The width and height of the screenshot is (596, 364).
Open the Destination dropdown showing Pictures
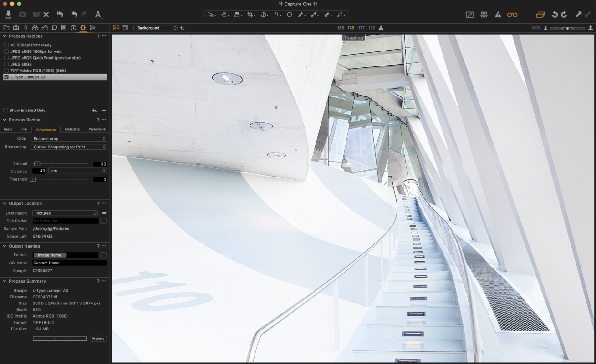click(x=66, y=212)
